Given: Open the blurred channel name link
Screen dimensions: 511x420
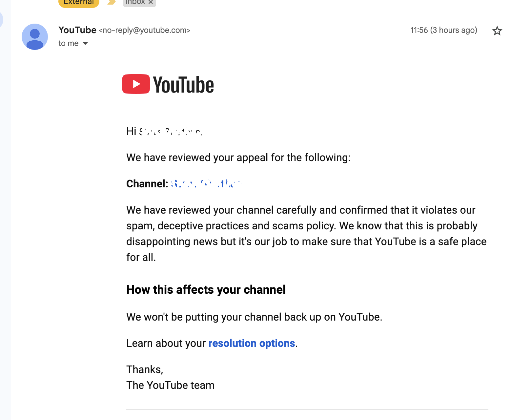Looking at the screenshot, I should pyautogui.click(x=206, y=184).
